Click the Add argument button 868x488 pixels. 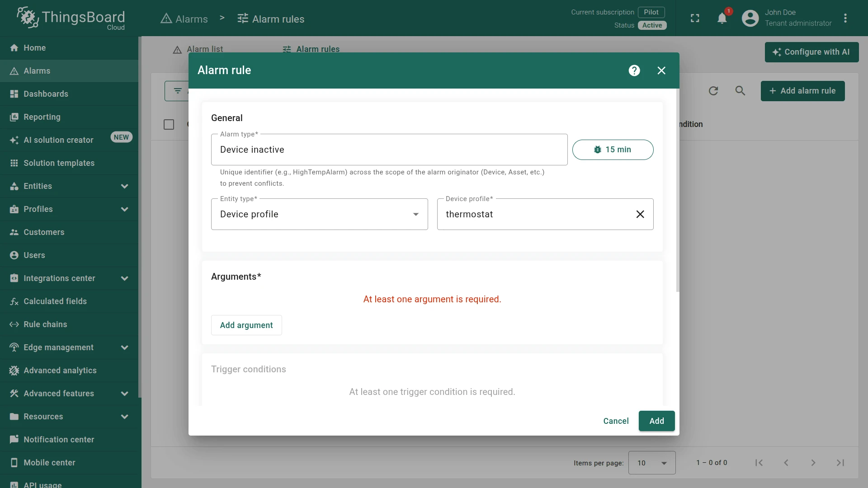click(x=246, y=325)
